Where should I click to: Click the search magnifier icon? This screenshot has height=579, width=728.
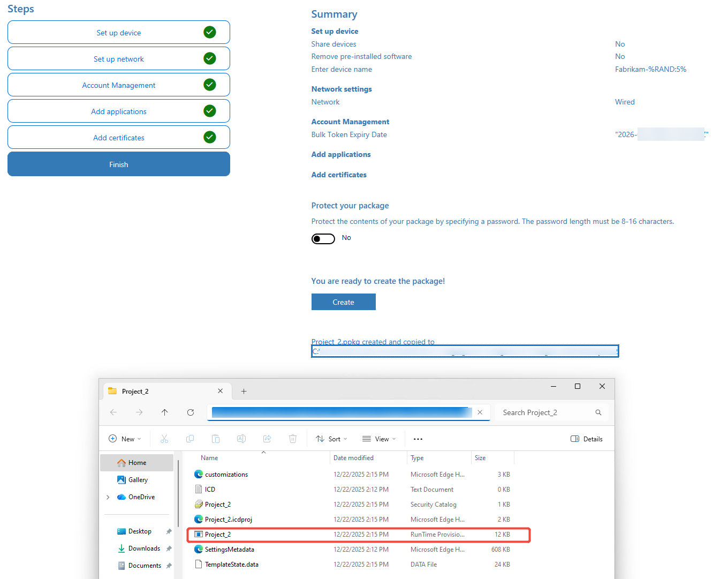coord(598,412)
